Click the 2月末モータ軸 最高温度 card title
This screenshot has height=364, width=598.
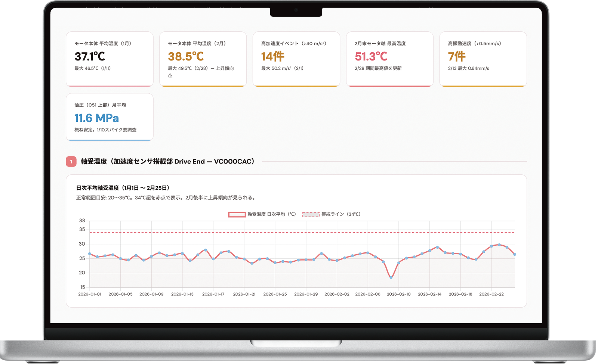point(380,44)
